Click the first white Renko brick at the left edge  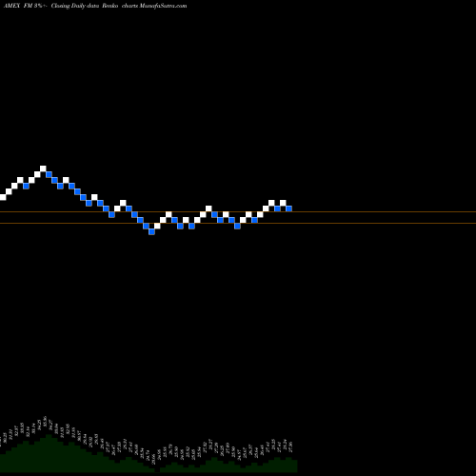coord(3,197)
